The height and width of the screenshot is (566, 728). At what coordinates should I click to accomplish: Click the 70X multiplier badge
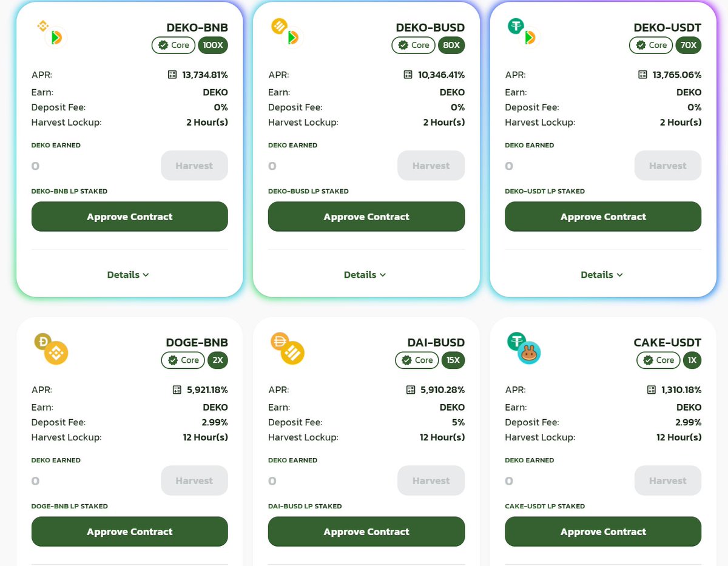pos(688,45)
